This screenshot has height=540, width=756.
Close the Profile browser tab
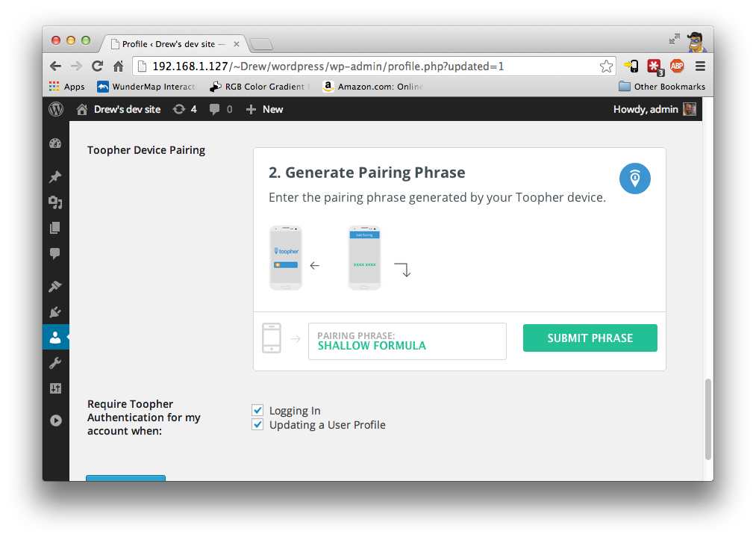237,44
